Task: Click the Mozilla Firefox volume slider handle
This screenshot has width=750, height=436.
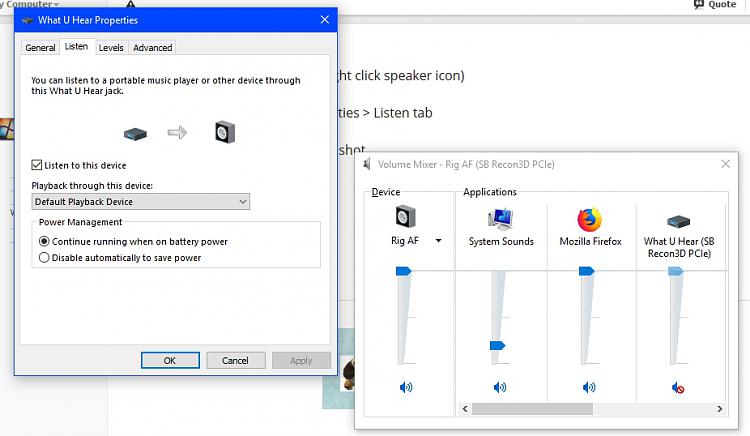Action: pyautogui.click(x=586, y=272)
